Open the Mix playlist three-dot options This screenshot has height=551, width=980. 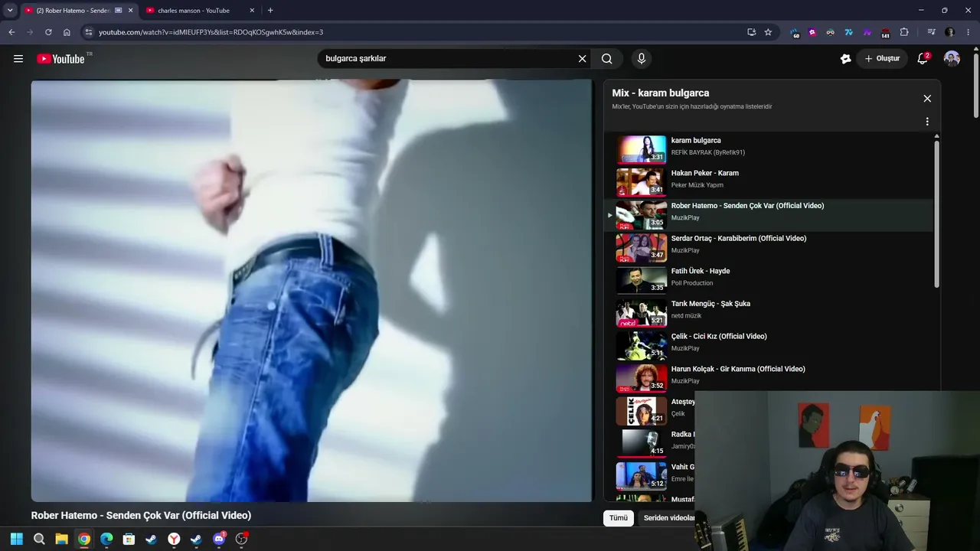click(x=927, y=122)
